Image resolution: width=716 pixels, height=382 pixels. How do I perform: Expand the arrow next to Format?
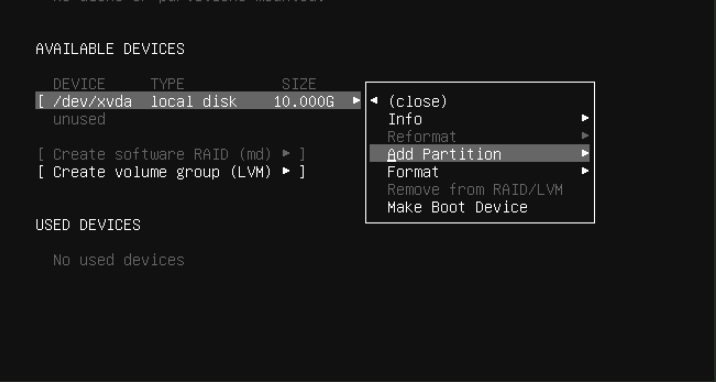(585, 171)
